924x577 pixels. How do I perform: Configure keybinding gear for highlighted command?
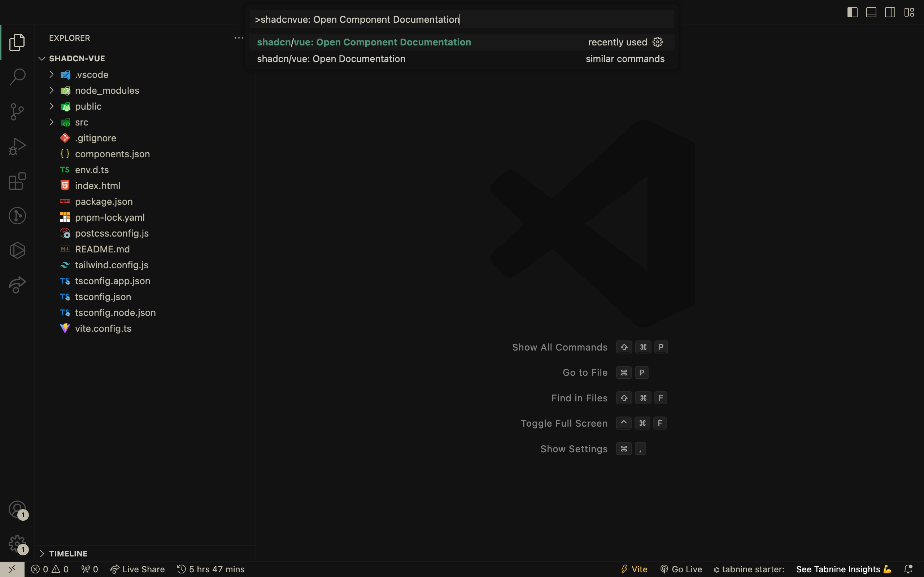658,42
